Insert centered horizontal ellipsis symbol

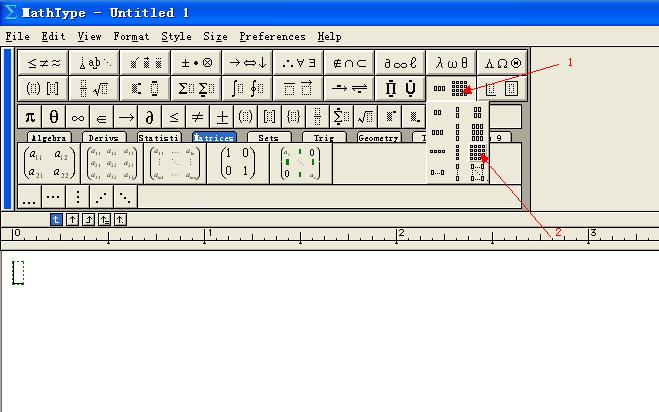(53, 197)
